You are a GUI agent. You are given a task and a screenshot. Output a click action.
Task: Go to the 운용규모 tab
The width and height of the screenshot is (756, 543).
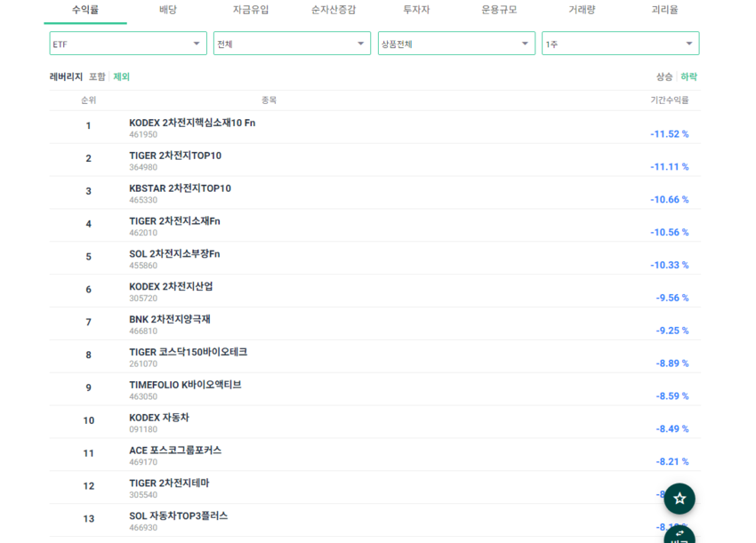click(499, 10)
